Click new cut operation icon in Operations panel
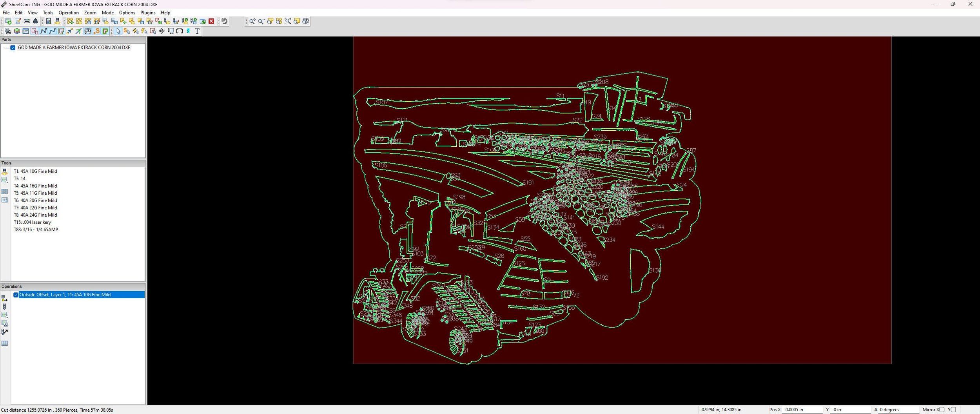The width and height of the screenshot is (980, 414). pyautogui.click(x=4, y=298)
